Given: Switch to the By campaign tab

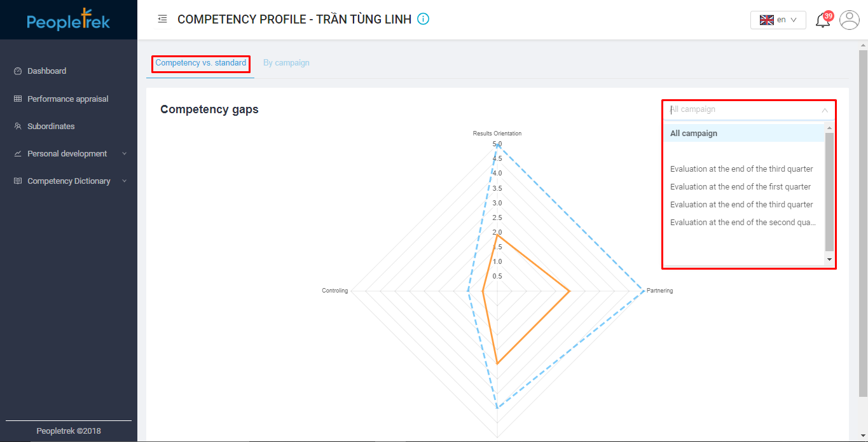Looking at the screenshot, I should [x=286, y=62].
